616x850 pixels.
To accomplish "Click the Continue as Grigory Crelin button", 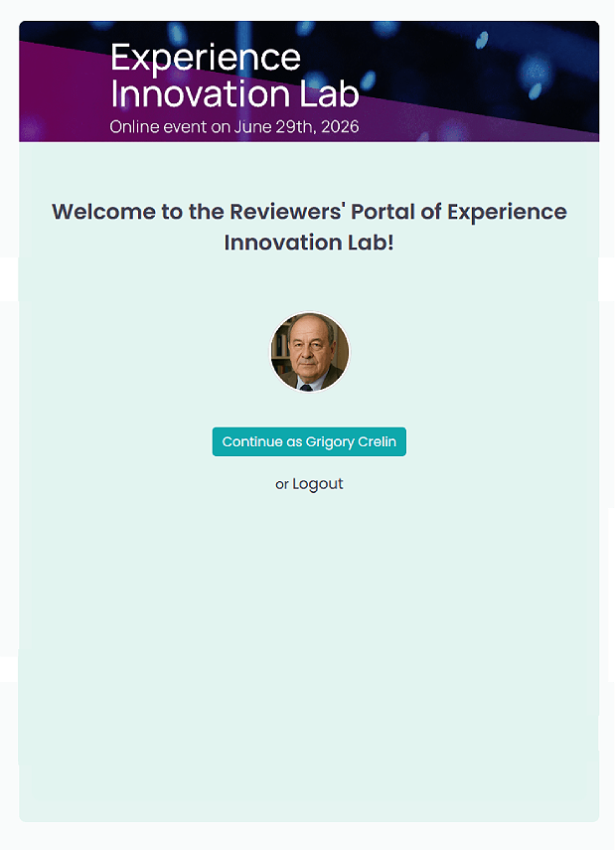I will pyautogui.click(x=309, y=442).
